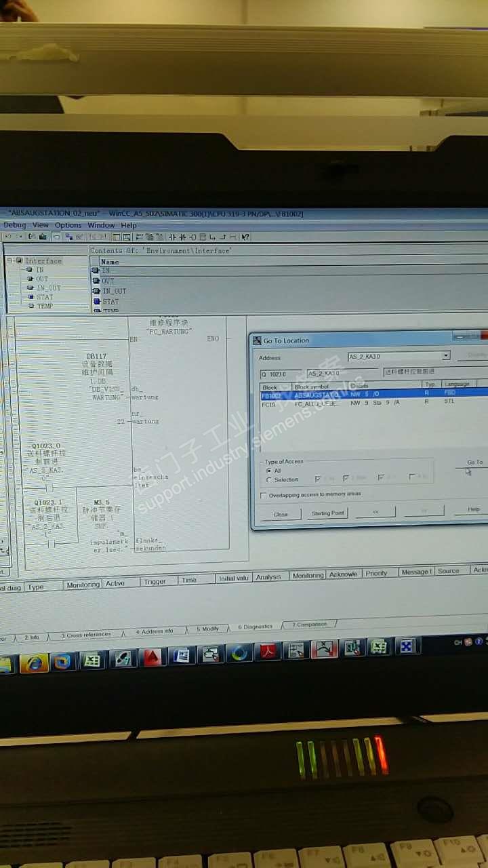
Task: Select the IN_OUT item in the interface tree
Action: (47, 288)
